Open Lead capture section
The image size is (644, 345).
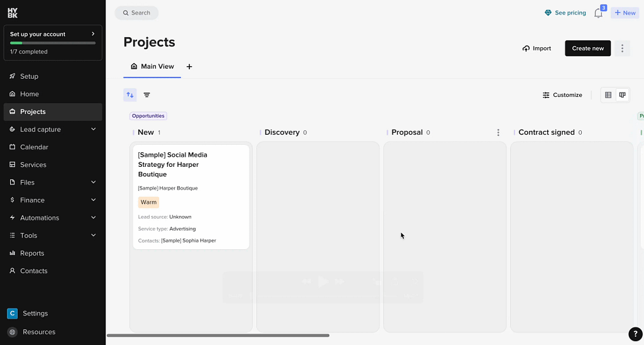(x=53, y=130)
